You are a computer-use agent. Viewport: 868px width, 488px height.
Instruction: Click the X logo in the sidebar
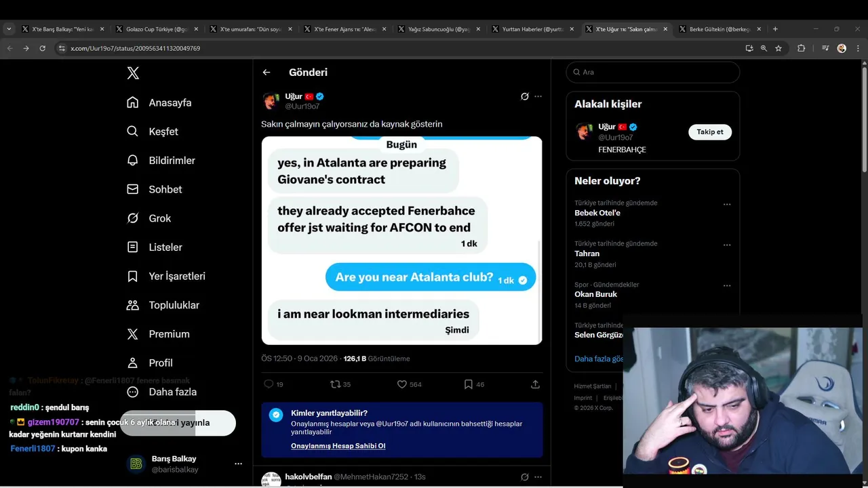(x=133, y=73)
